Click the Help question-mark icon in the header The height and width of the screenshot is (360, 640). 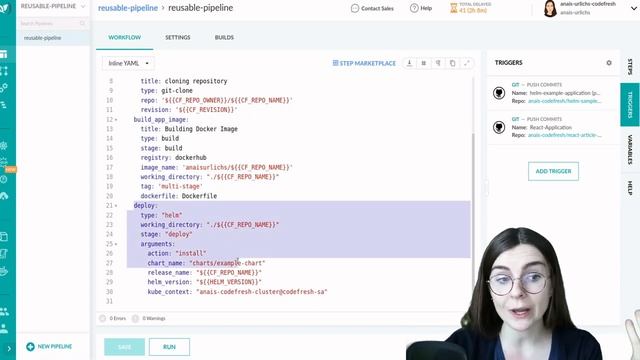pyautogui.click(x=414, y=8)
